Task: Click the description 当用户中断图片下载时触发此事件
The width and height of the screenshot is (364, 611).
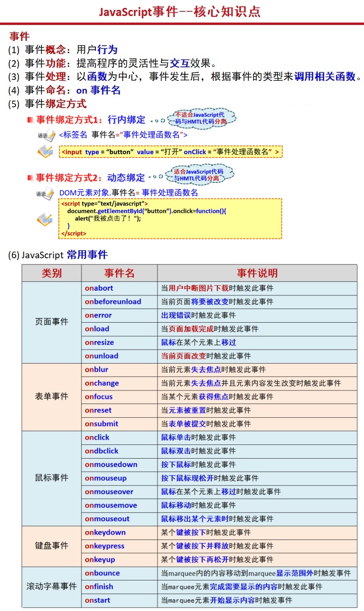Action: pos(217,288)
